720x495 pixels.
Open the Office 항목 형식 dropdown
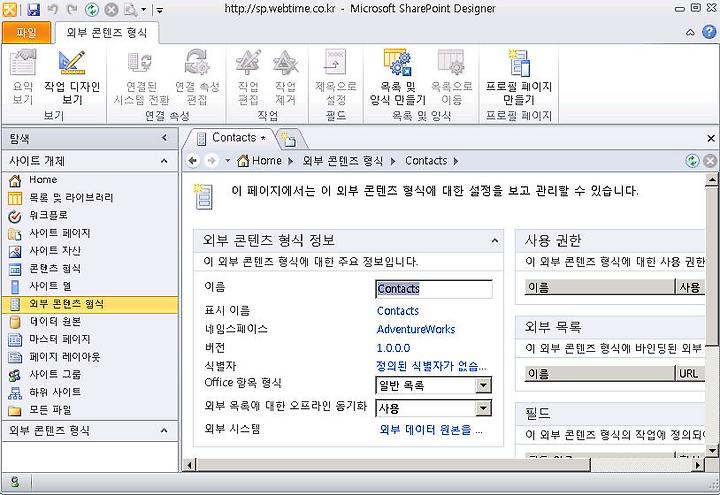[x=483, y=385]
